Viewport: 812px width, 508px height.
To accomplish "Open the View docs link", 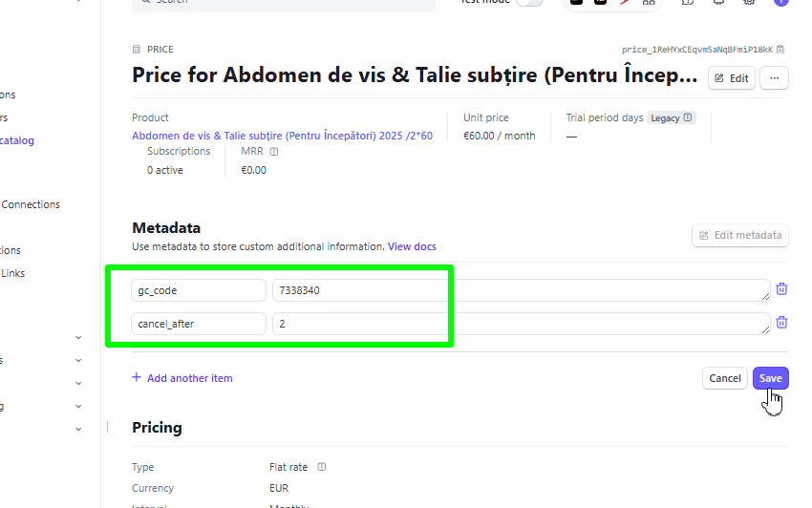I will coord(412,246).
